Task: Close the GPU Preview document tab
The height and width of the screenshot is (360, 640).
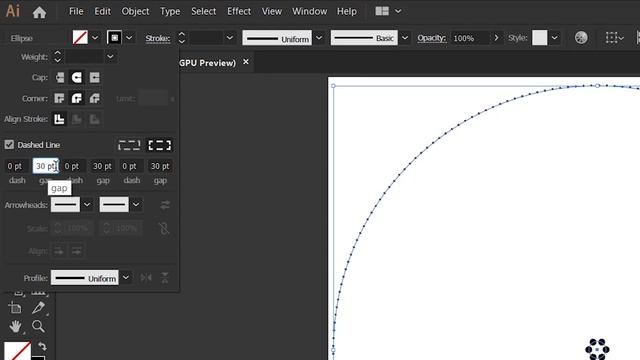Action: pos(246,62)
